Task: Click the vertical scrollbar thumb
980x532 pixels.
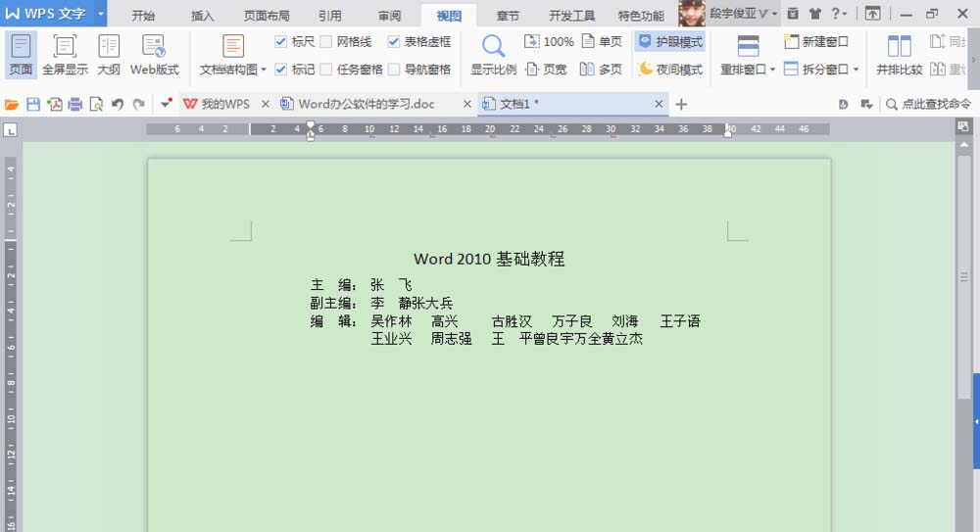Action: (963, 275)
